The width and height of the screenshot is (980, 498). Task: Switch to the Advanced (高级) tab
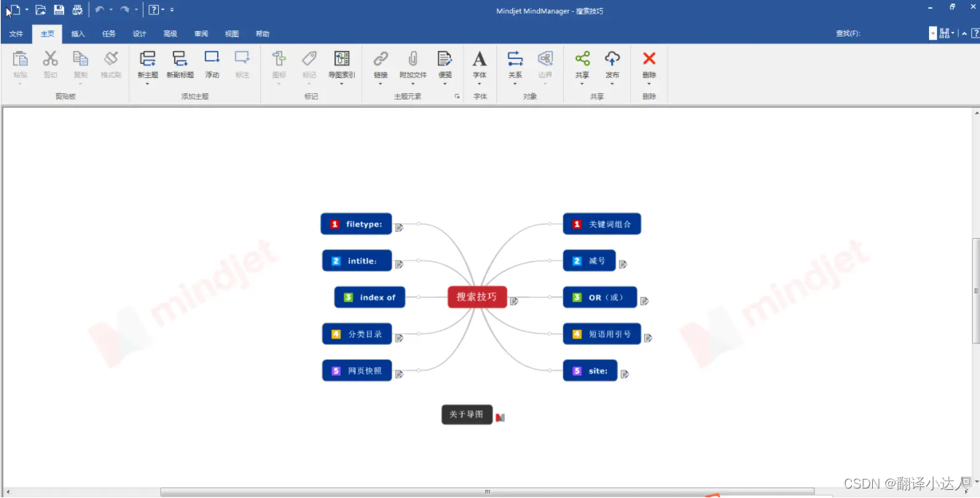(170, 34)
